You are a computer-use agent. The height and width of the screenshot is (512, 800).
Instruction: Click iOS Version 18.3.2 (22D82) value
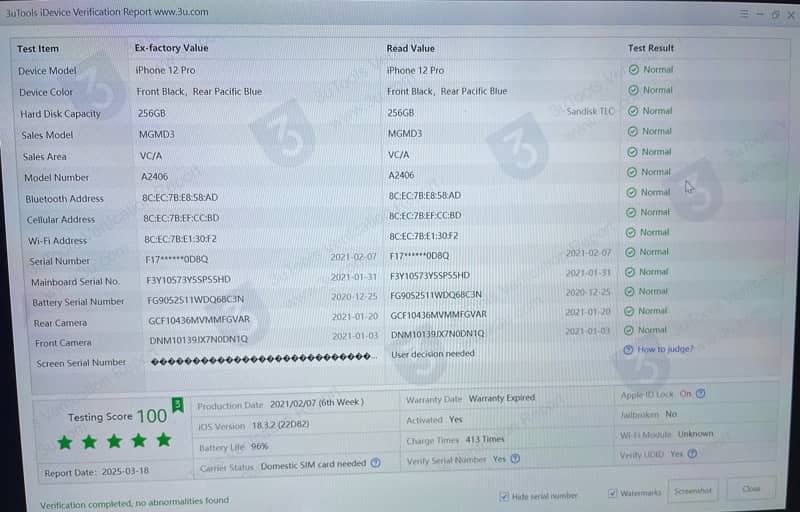(x=280, y=425)
